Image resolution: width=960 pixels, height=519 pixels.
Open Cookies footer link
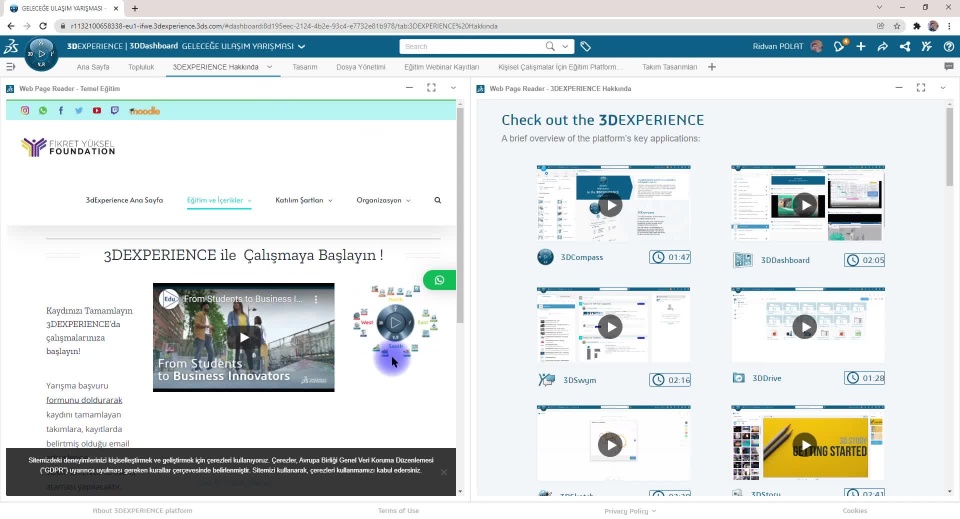coord(855,510)
